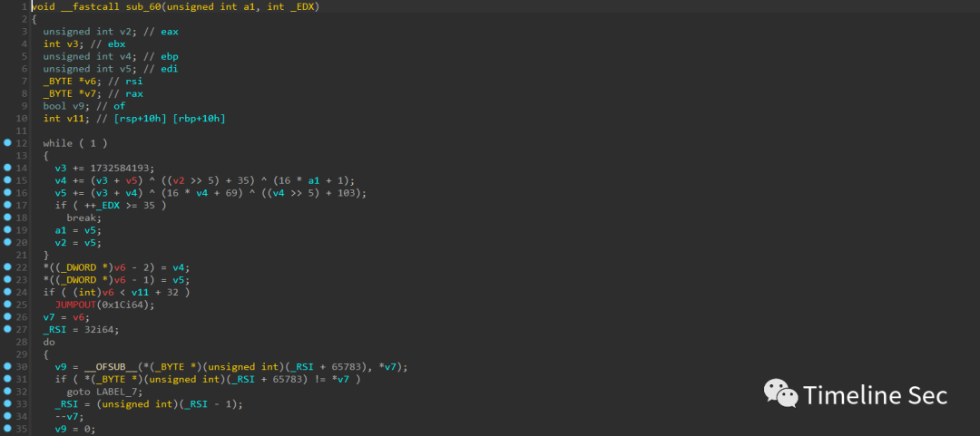Click 'v2 = v5;' statement
Viewport: 980px width, 436px height.
pos(78,242)
